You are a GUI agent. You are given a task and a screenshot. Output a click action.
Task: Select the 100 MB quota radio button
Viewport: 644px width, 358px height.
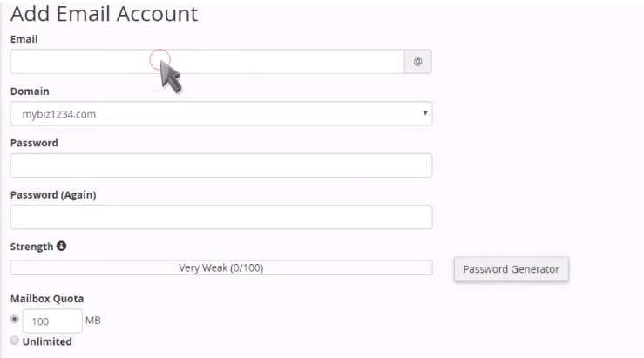click(x=15, y=319)
